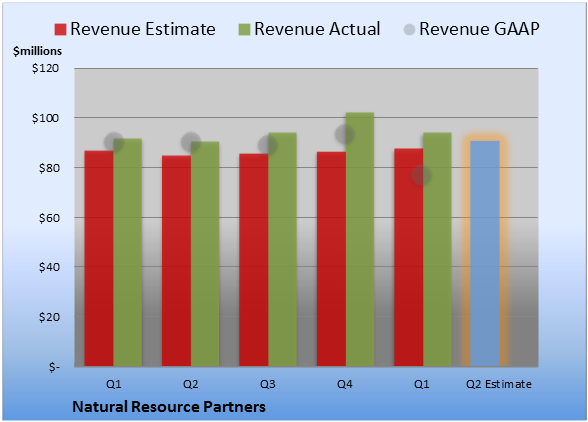Click the '$millions' axis unit label

point(37,51)
